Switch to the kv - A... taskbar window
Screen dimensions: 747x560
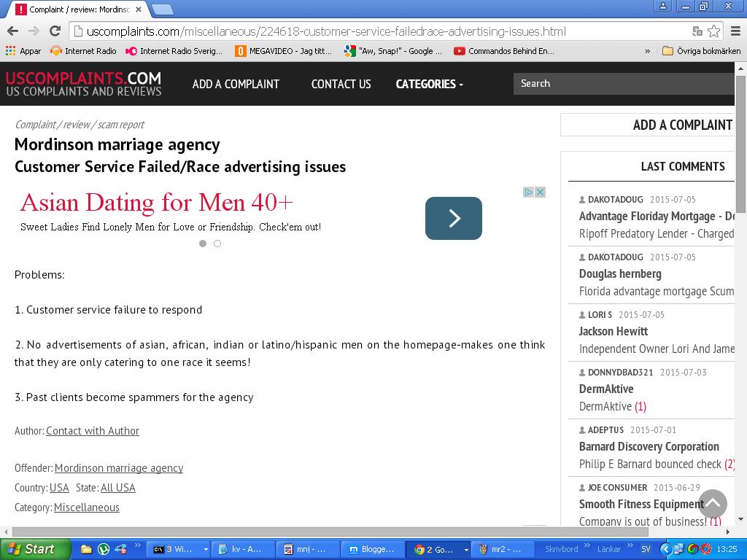coord(244,550)
